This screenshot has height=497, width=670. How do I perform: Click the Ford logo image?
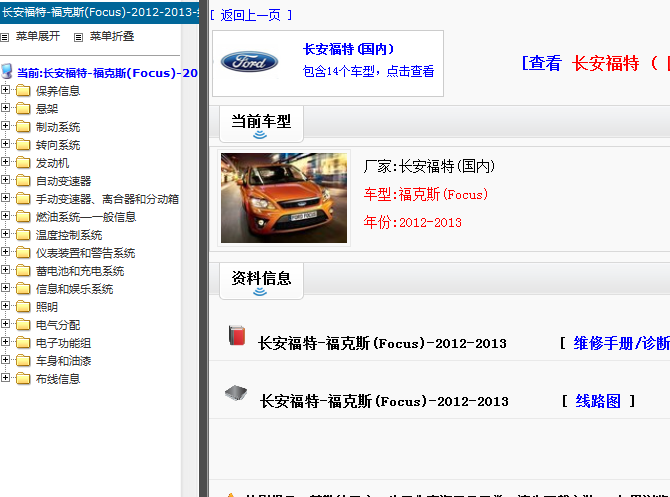250,62
